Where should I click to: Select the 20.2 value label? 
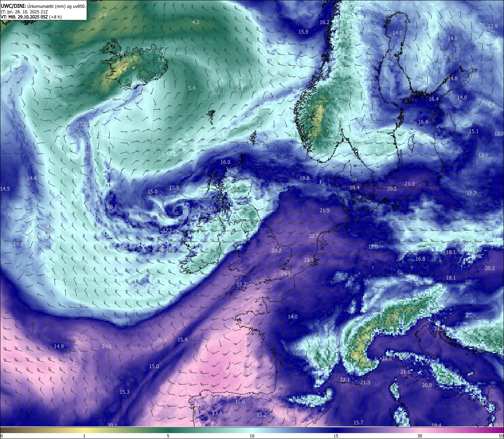coord(490,268)
